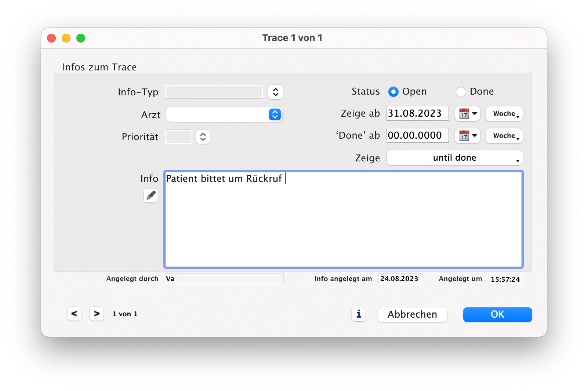Go to next trace with right arrow
This screenshot has height=391, width=588.
coord(97,314)
